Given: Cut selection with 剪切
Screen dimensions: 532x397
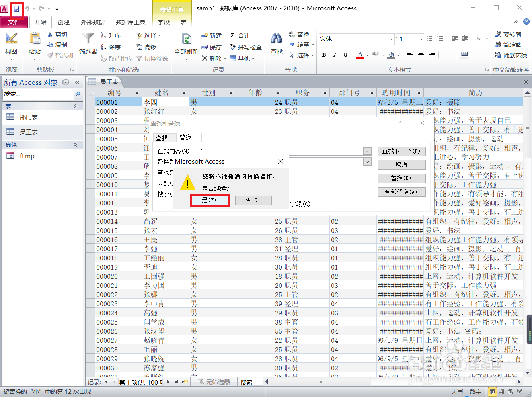Looking at the screenshot, I should point(57,35).
